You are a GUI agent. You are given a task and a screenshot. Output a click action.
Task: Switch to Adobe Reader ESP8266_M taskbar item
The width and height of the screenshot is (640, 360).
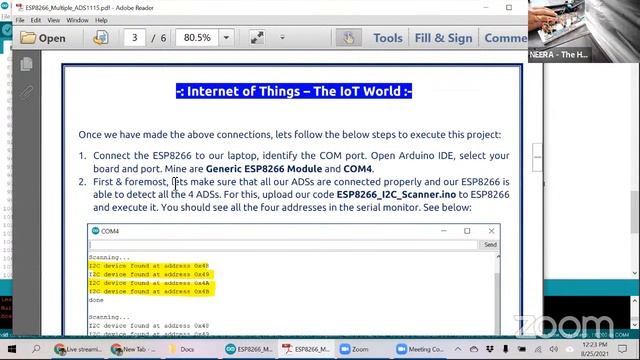coord(306,349)
